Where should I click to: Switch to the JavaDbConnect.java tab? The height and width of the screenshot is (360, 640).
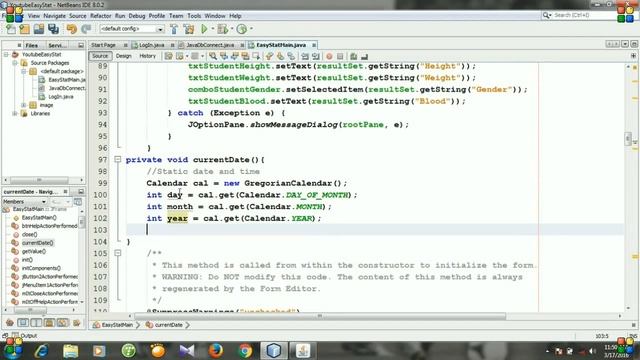210,45
